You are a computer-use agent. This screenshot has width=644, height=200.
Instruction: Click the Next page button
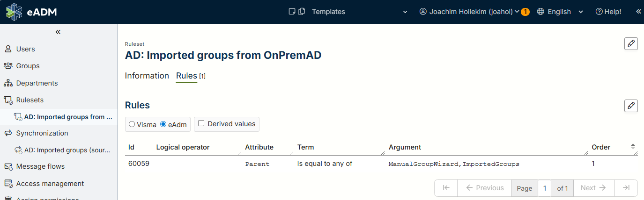[593, 188]
